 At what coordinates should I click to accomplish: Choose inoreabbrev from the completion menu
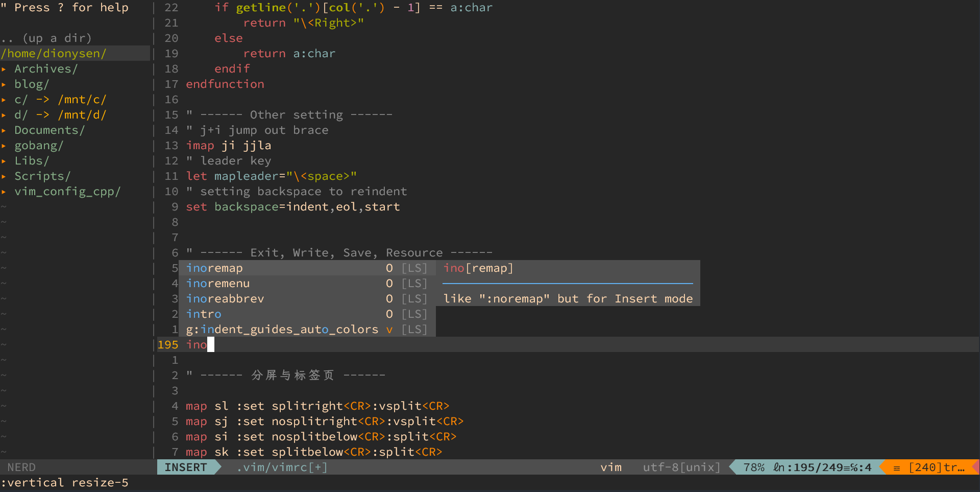(307, 299)
